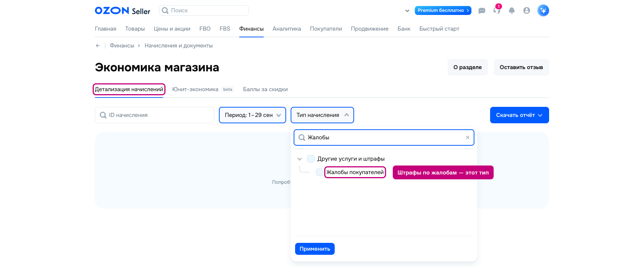Focus the top Поиск search field

(204, 10)
